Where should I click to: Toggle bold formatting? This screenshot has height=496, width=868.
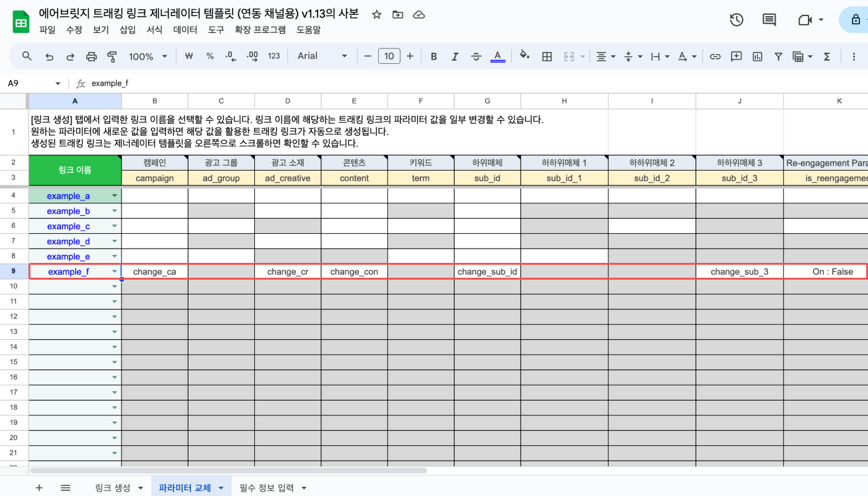coord(434,56)
